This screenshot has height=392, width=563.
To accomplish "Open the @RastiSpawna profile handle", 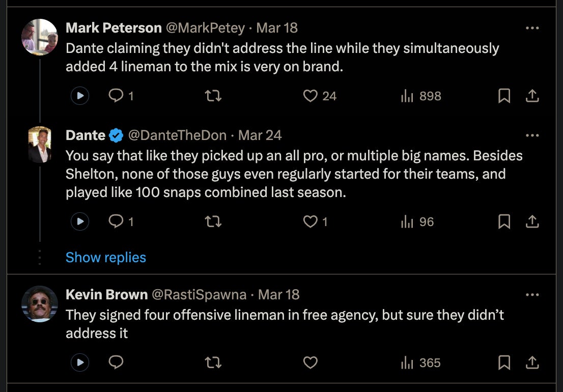I will pos(199,294).
